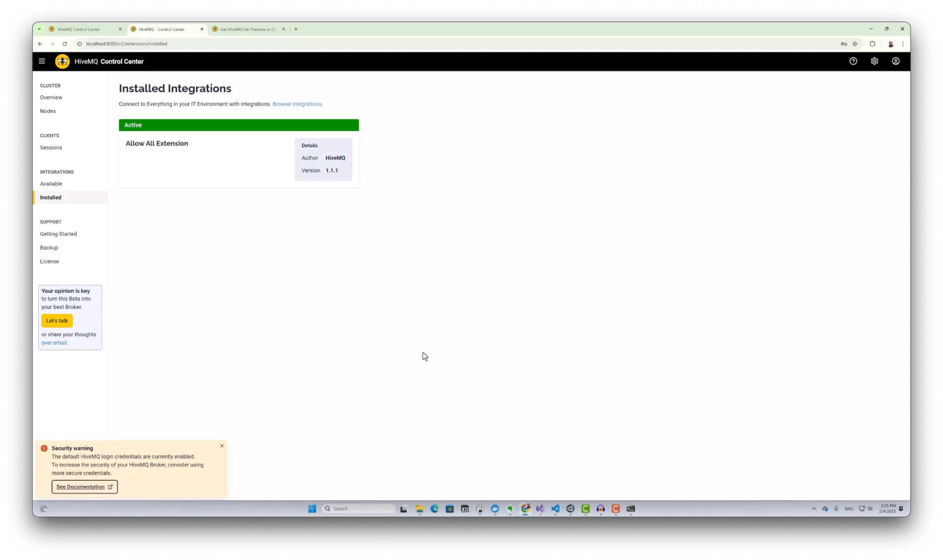943x560 pixels.
Task: Open Chrome three-dot menu
Action: coord(902,44)
